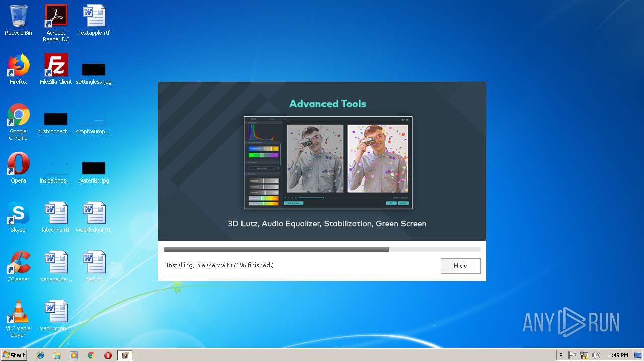Click the 3D Lutz feature caption
This screenshot has height=362, width=644.
pyautogui.click(x=327, y=224)
